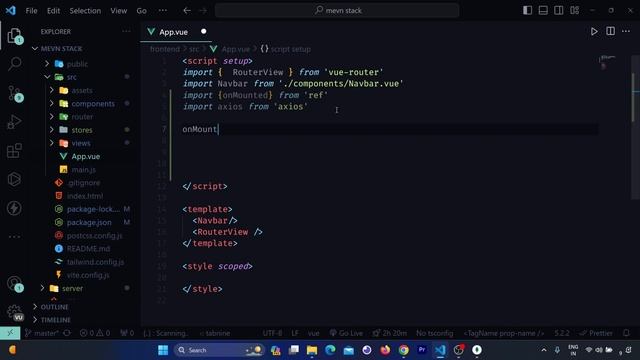Open the Accounts menu icon
640x360 pixels.
[x=15, y=283]
